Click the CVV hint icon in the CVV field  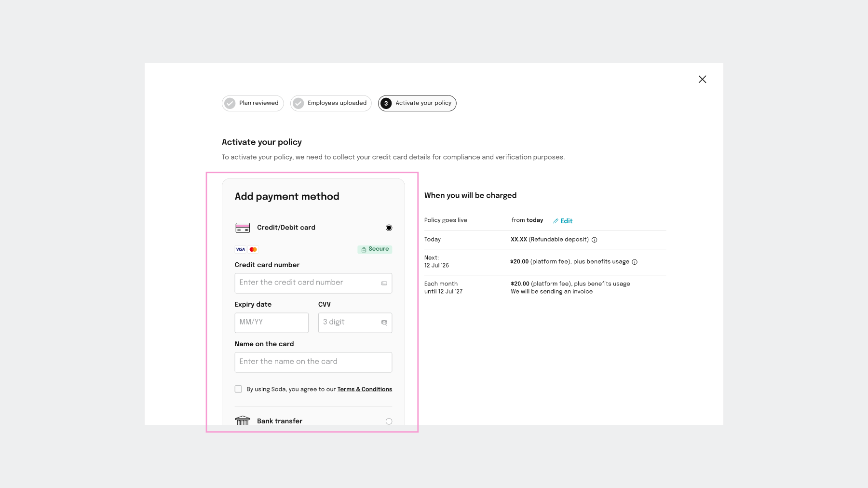[384, 323]
